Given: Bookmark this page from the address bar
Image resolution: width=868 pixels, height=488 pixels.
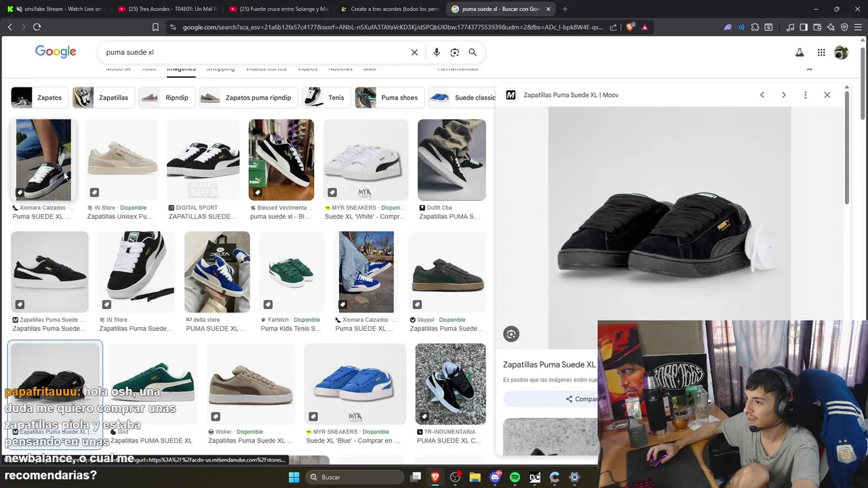Looking at the screenshot, I should click(155, 27).
